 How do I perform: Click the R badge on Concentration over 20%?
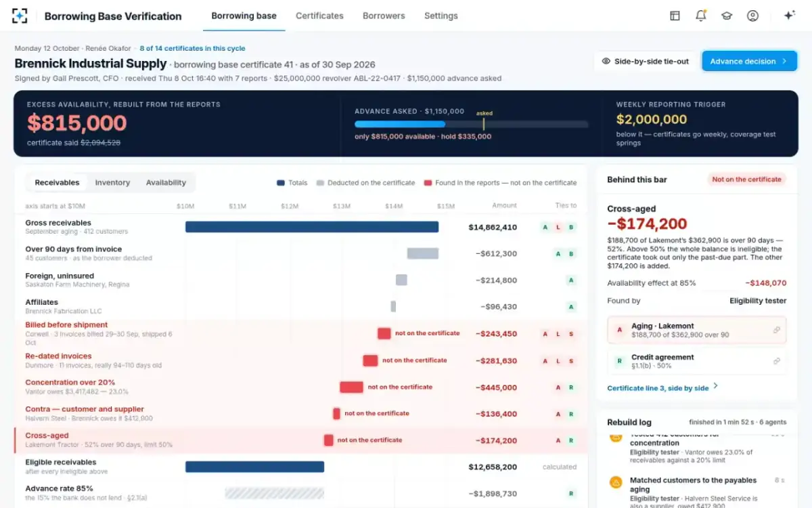pos(571,387)
